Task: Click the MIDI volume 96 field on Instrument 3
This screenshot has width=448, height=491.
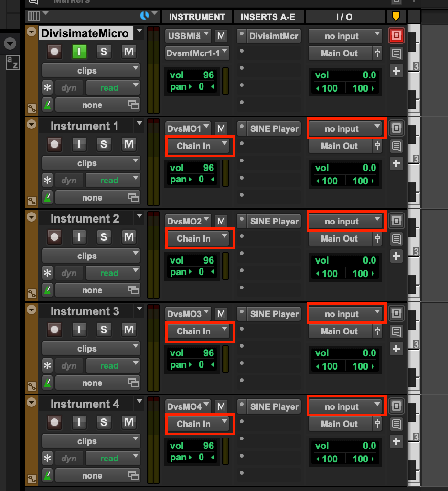Action: click(x=192, y=353)
